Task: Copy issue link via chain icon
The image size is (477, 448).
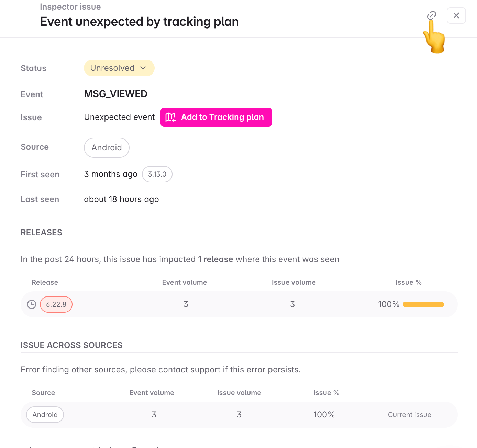Action: click(431, 15)
